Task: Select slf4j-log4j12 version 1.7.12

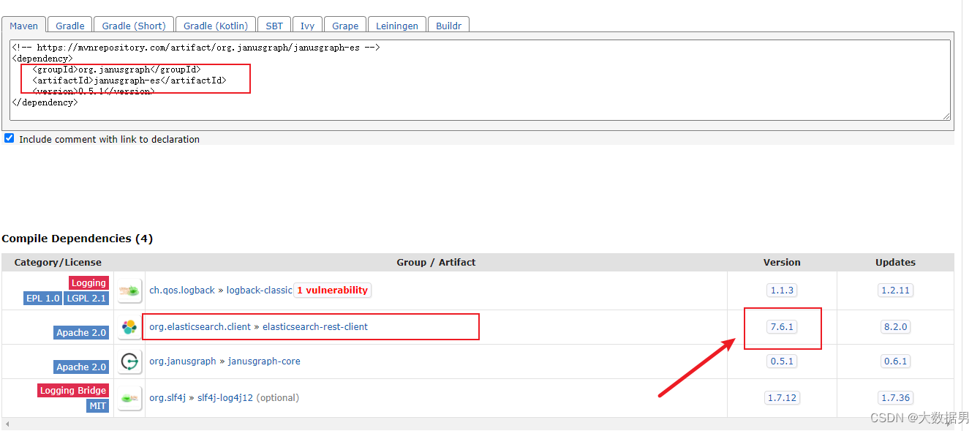Action: coord(782,398)
